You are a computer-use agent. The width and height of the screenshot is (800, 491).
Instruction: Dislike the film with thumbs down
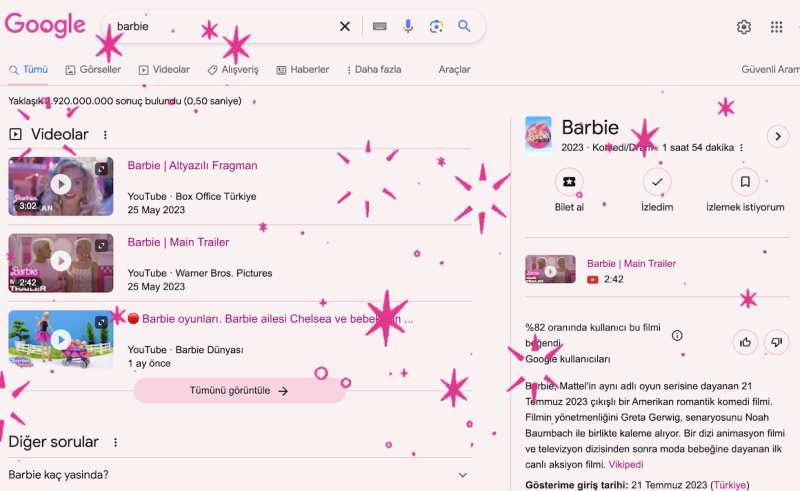click(777, 342)
